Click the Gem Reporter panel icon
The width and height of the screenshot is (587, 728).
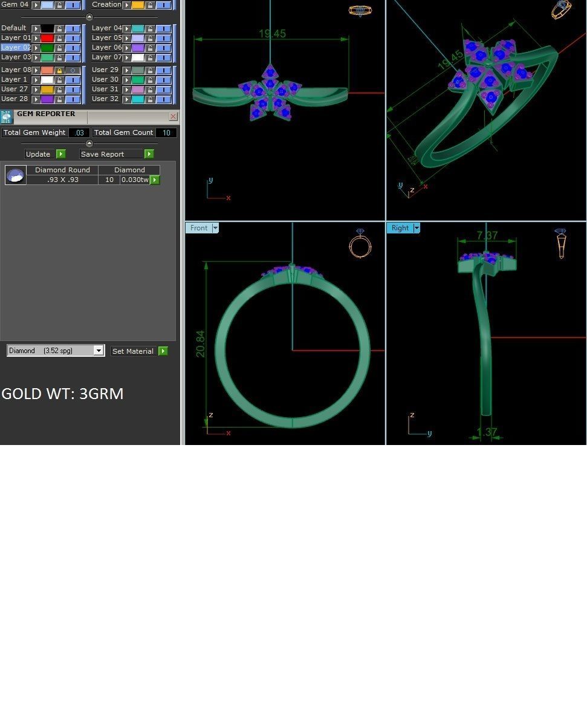click(6, 117)
